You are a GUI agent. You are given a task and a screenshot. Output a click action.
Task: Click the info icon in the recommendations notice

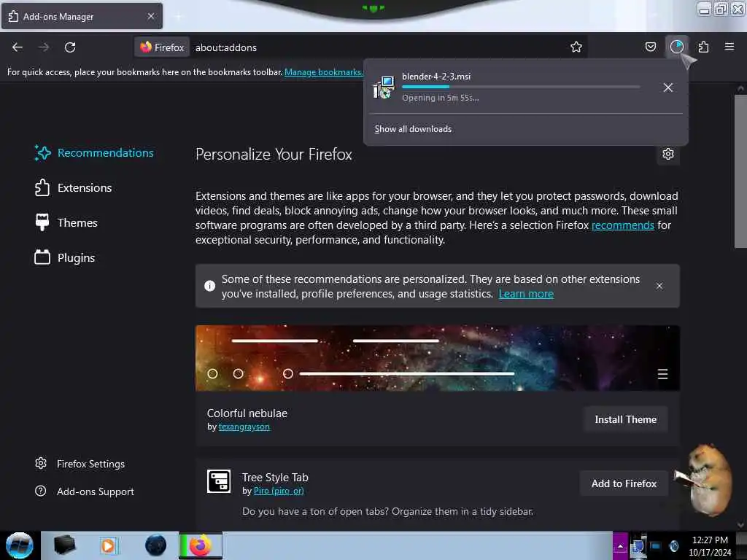pyautogui.click(x=209, y=286)
